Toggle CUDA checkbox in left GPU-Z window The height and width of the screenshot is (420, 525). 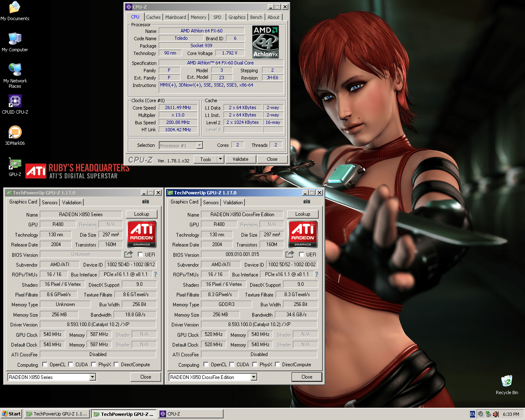(71, 365)
